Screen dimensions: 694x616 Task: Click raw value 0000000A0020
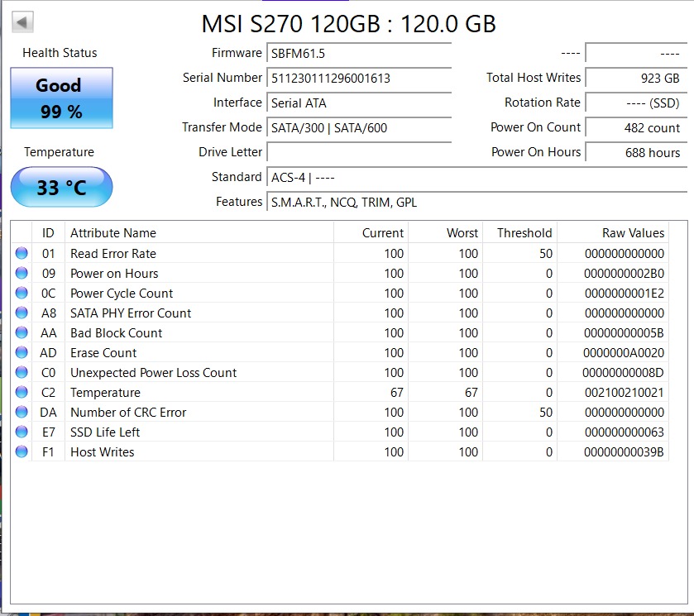pyautogui.click(x=624, y=353)
